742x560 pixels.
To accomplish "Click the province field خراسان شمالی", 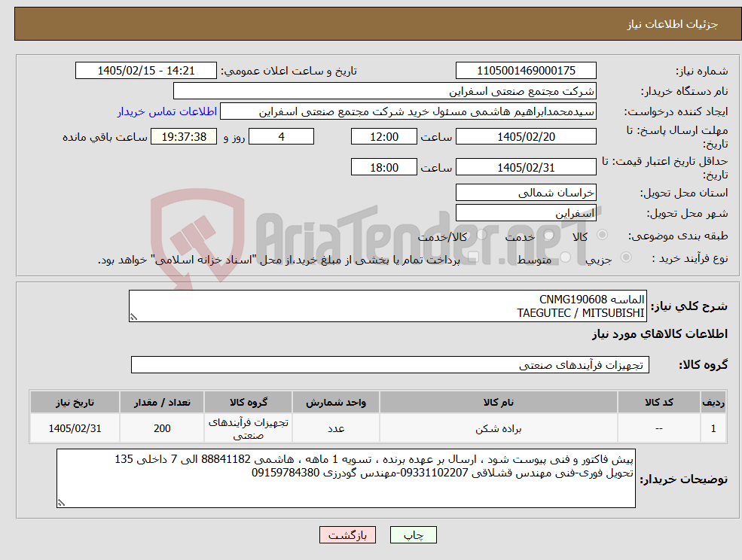I will (526, 193).
